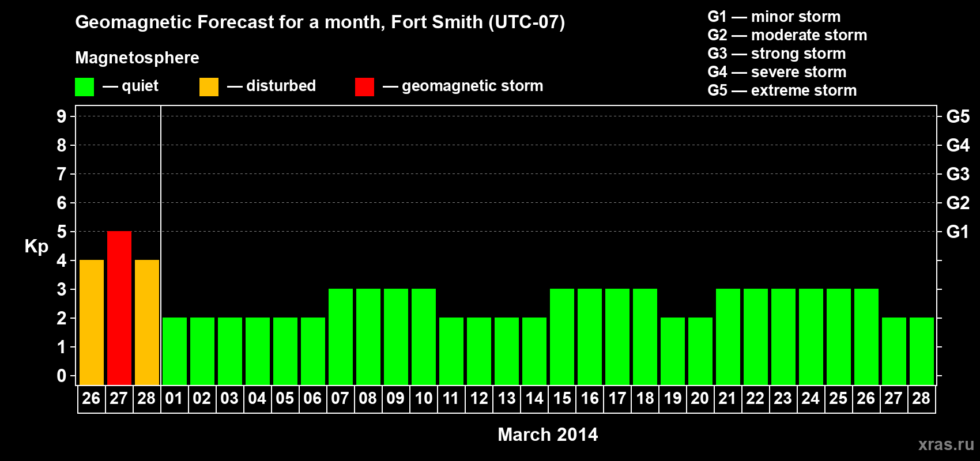
Task: Click the Magnetosphere heading
Action: [137, 58]
